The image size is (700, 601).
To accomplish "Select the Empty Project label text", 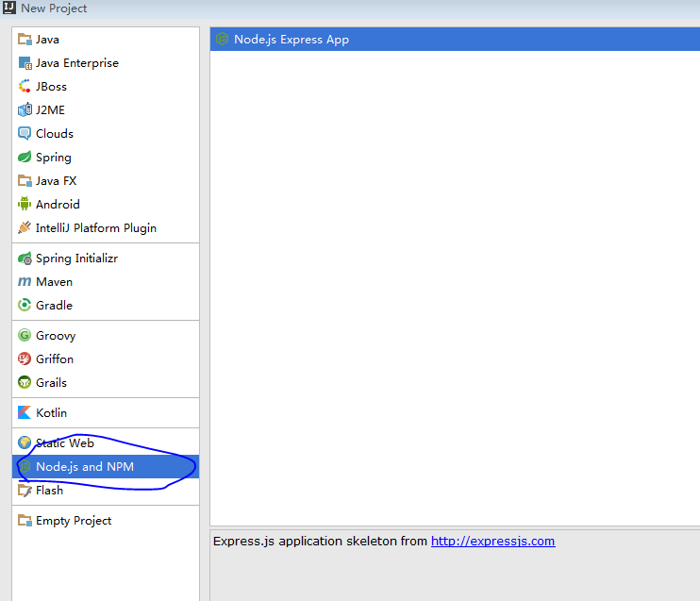I will [x=74, y=521].
